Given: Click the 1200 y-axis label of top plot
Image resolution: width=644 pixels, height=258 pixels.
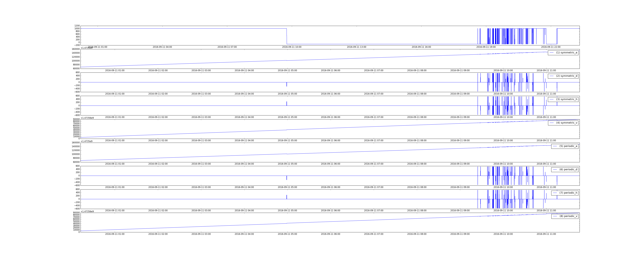Looking at the screenshot, I should [77, 26].
